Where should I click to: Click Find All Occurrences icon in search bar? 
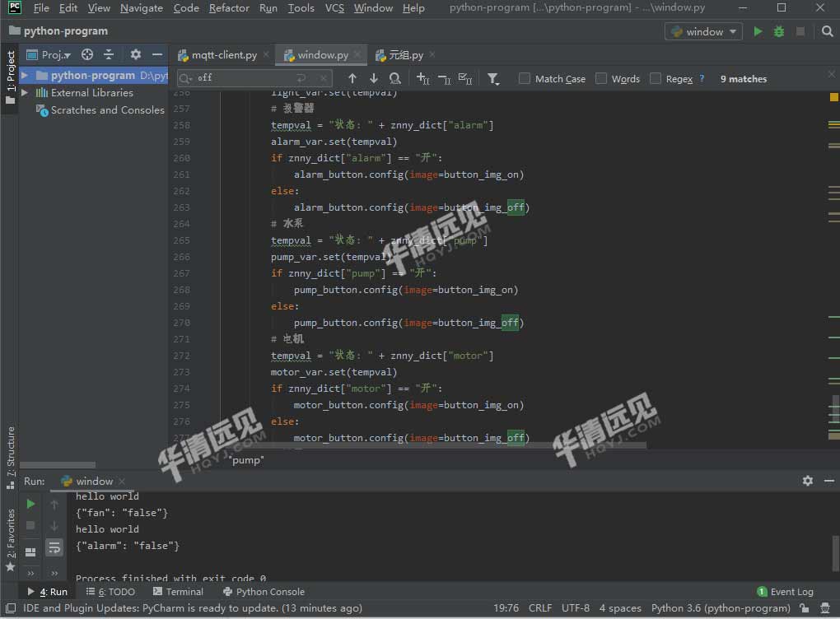point(394,79)
